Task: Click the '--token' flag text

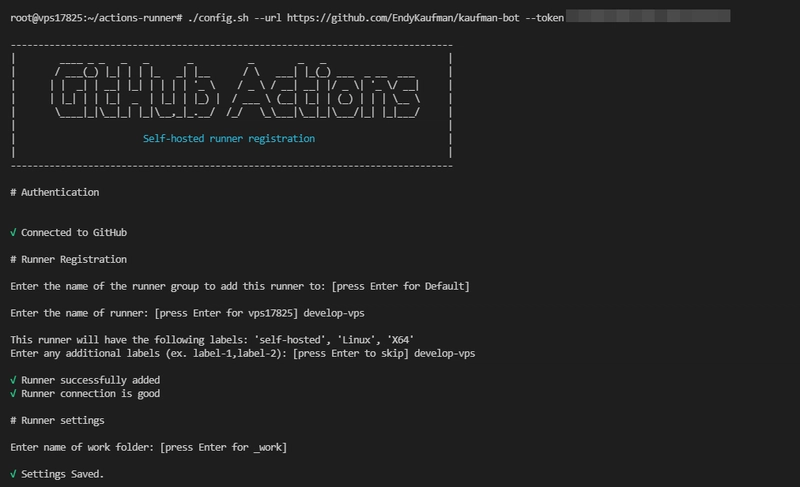Action: [x=544, y=18]
